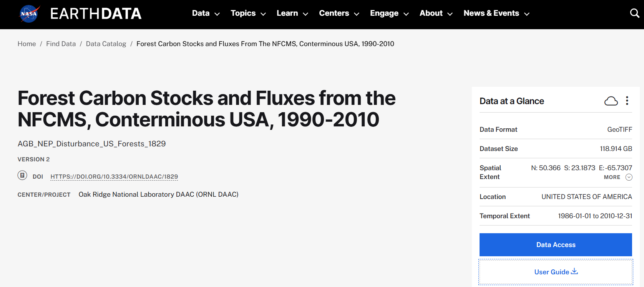644x287 pixels.
Task: Expand the Data dropdown menu
Action: (x=206, y=13)
